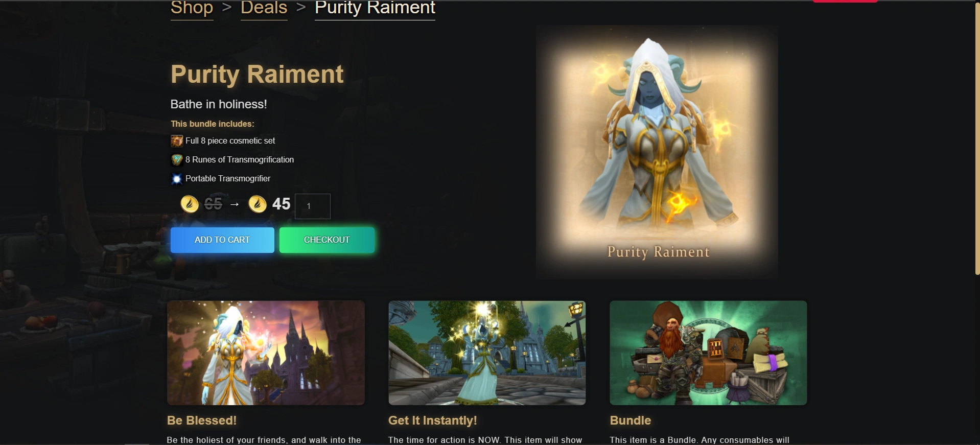The height and width of the screenshot is (445, 980).
Task: Click the page's vertical scrollbar
Action: point(977,138)
